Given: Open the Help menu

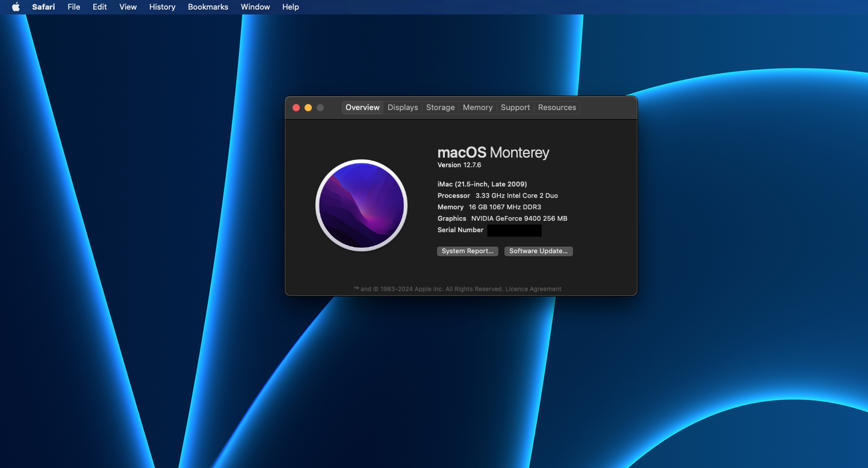Looking at the screenshot, I should pos(291,7).
